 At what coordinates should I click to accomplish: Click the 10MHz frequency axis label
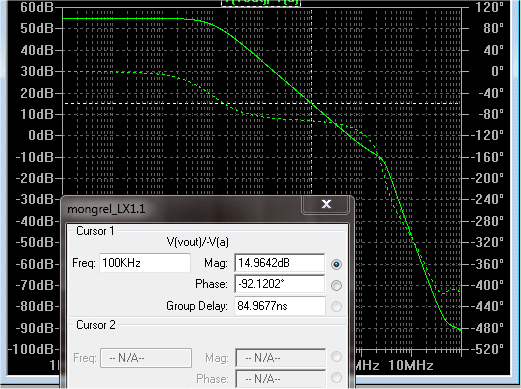tap(411, 366)
